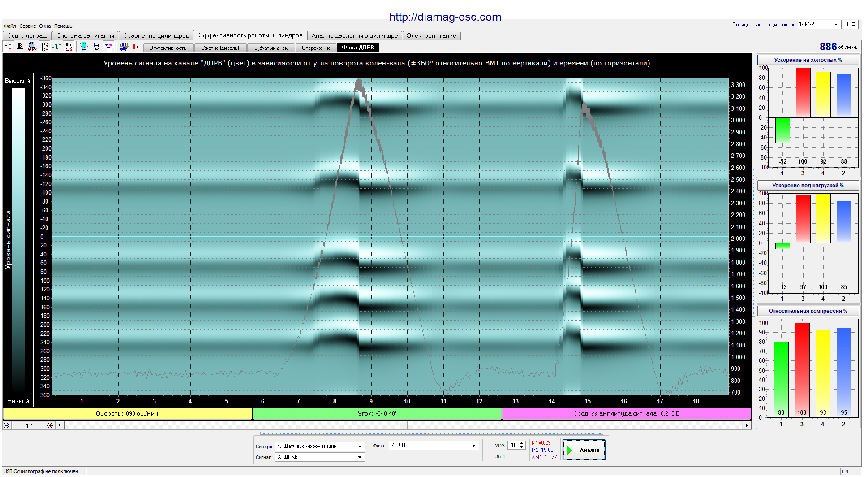Select the Зубчатый диск sub-tab
The height and width of the screenshot is (477, 868).
coord(271,48)
